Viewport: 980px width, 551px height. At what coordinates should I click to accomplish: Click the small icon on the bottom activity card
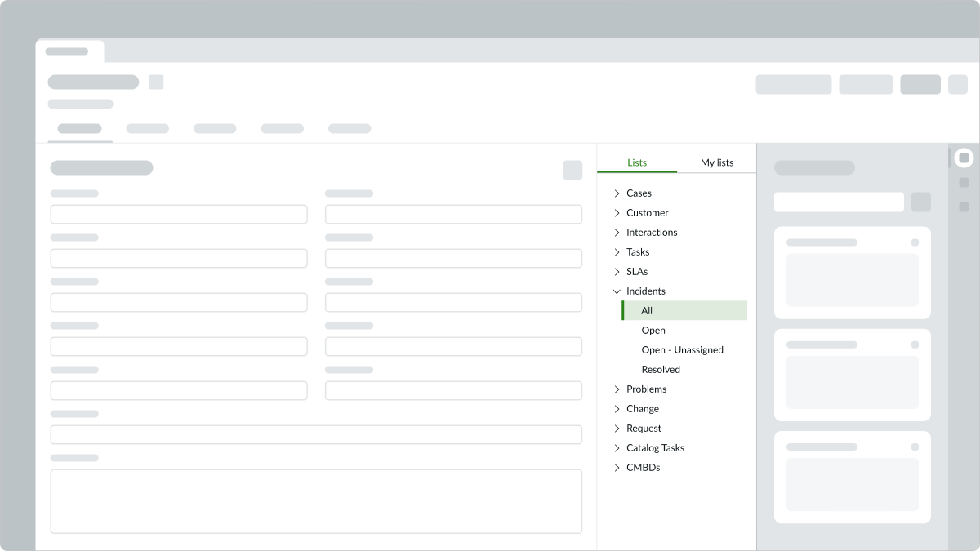[916, 447]
